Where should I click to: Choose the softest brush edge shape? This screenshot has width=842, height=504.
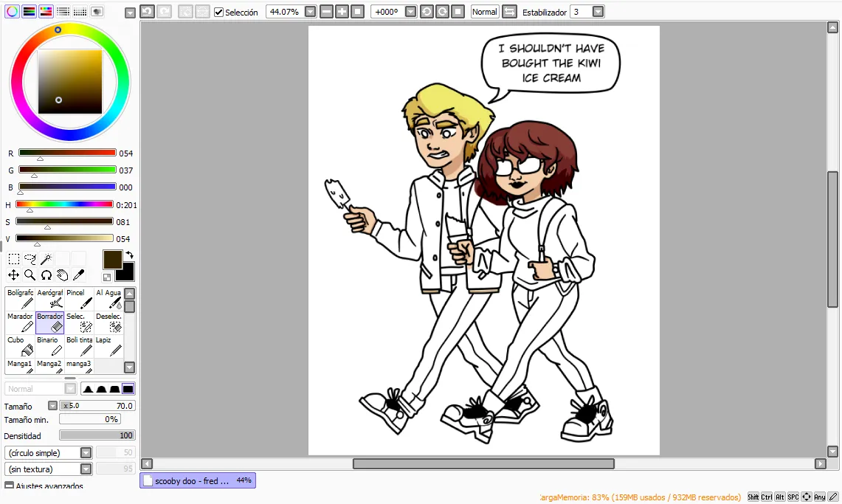tap(88, 389)
